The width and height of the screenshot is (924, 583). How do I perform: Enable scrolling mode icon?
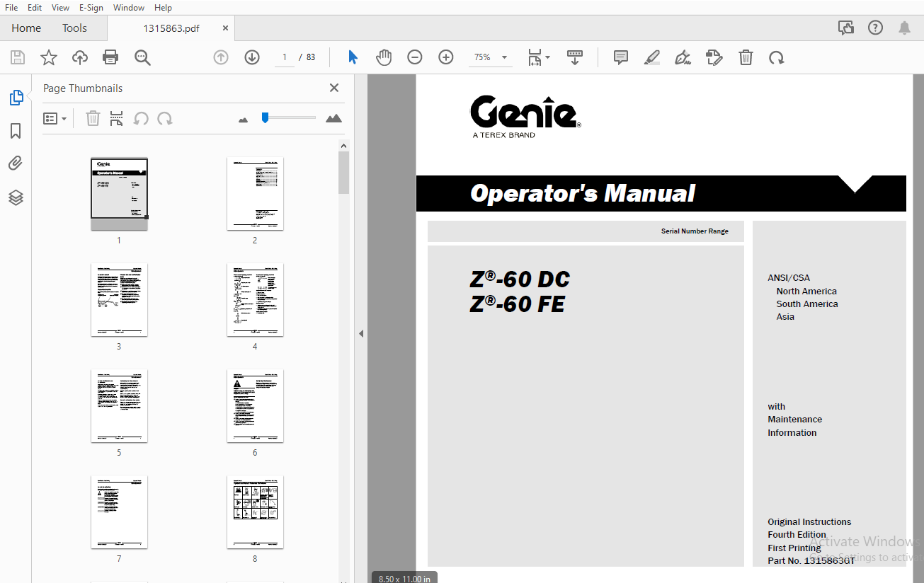[x=575, y=57]
